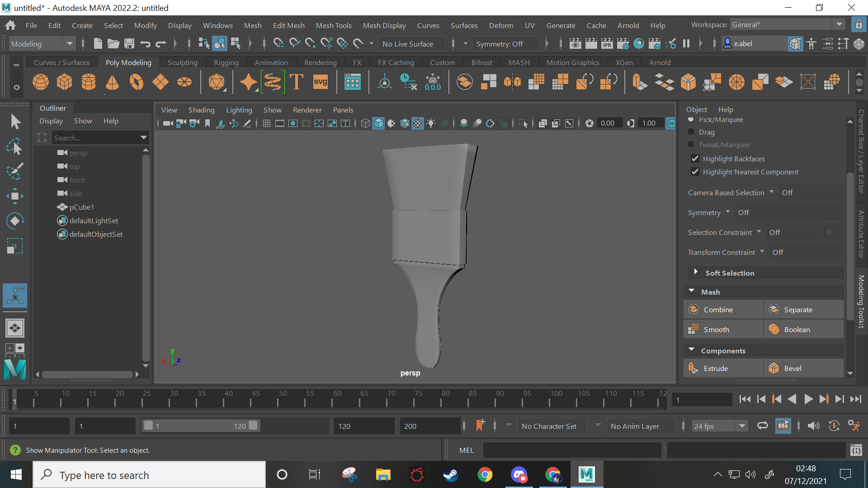Click the Combine button
This screenshot has width=868, height=488.
tap(723, 310)
